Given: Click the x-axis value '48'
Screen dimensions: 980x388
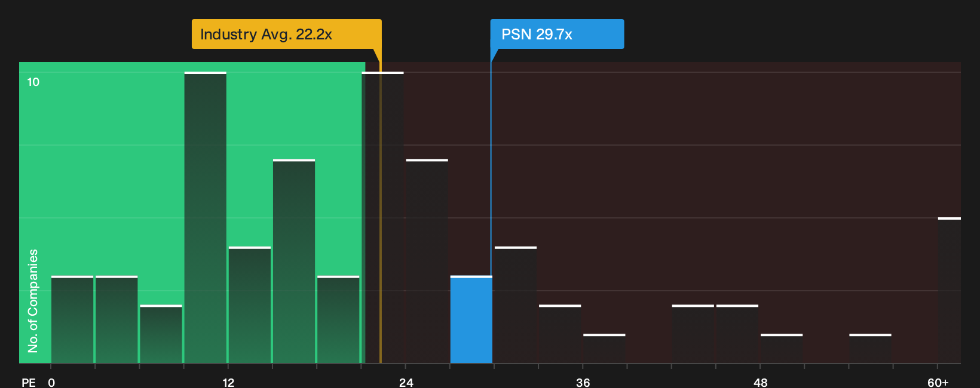Looking at the screenshot, I should click(x=760, y=382).
